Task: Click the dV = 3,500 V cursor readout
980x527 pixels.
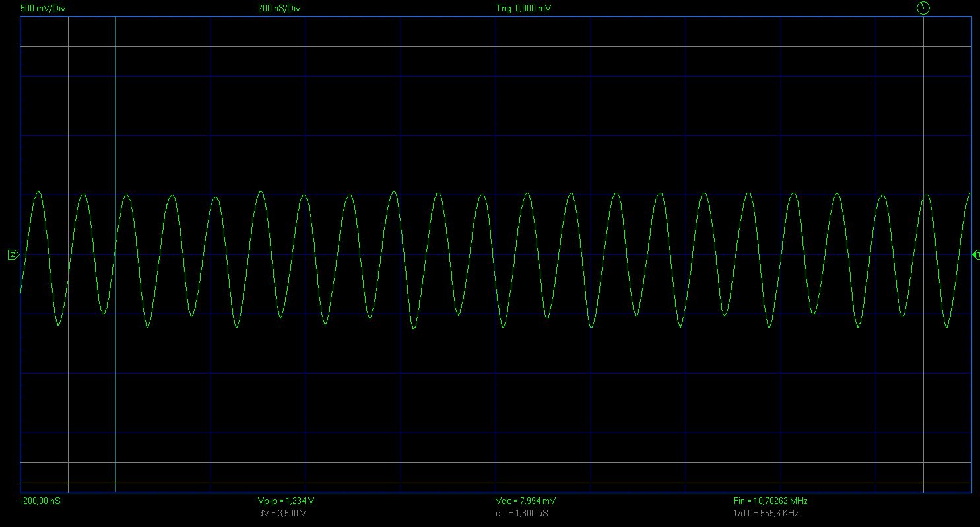Action: [x=282, y=513]
